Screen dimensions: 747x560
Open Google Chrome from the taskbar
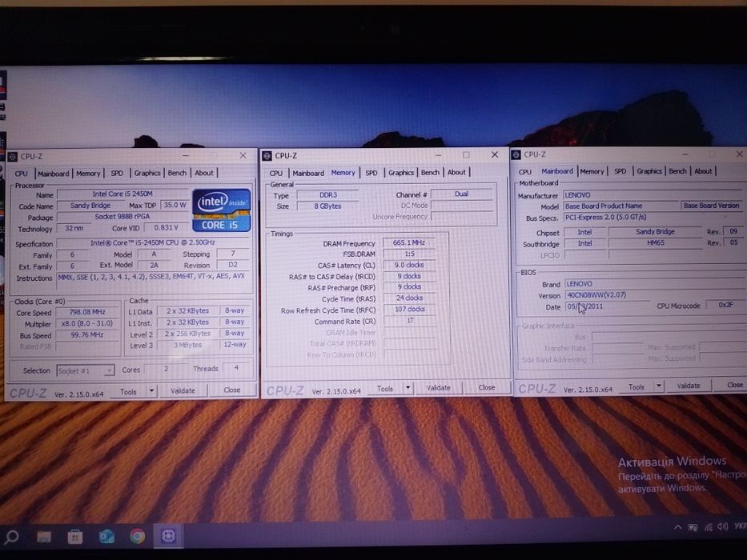[137, 536]
